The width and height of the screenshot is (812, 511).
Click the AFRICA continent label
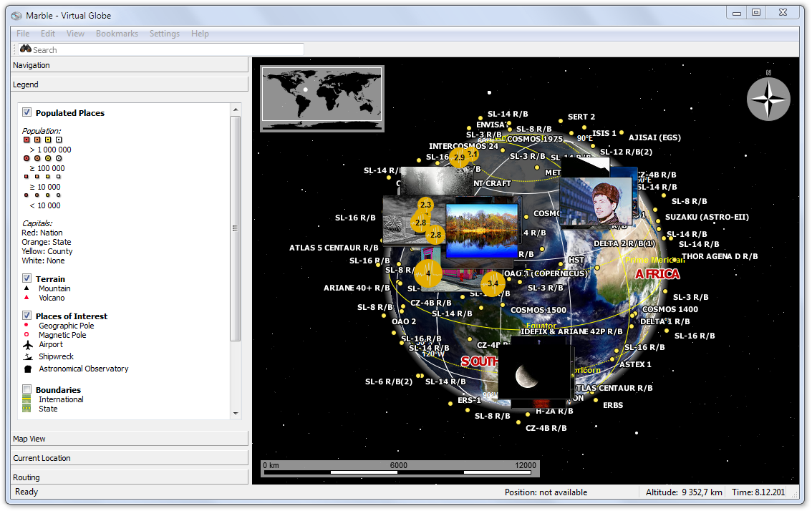(x=657, y=274)
